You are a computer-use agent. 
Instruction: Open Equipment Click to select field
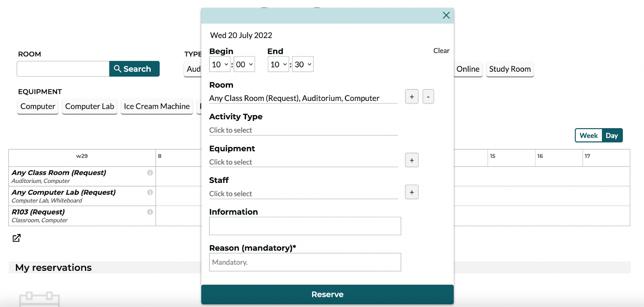click(x=303, y=162)
